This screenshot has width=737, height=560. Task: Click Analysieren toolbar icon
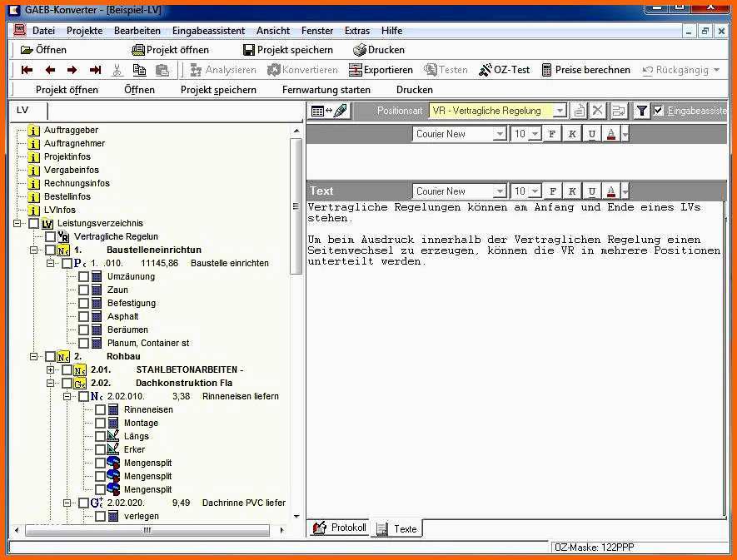223,70
